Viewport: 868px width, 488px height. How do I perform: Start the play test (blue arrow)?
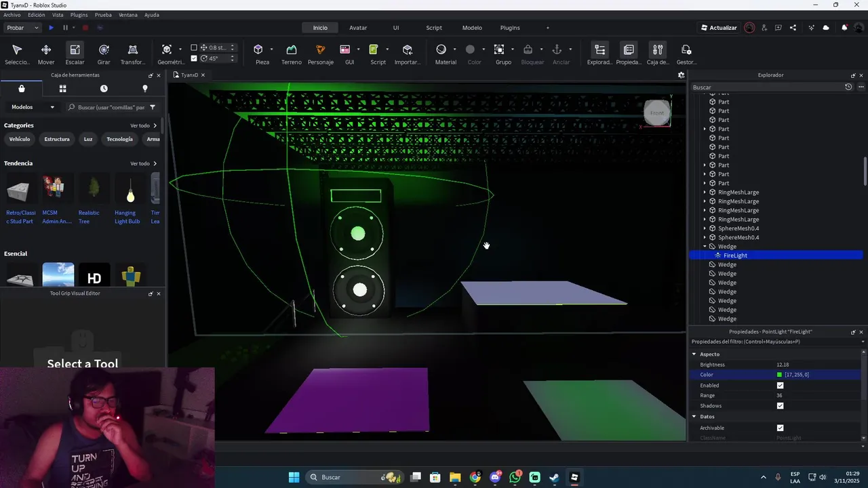51,28
